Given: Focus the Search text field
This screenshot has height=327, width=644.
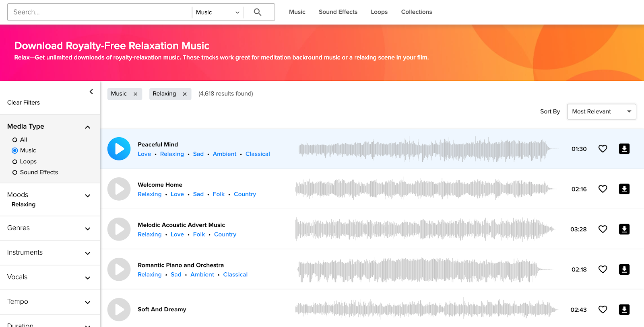Looking at the screenshot, I should click(x=99, y=12).
